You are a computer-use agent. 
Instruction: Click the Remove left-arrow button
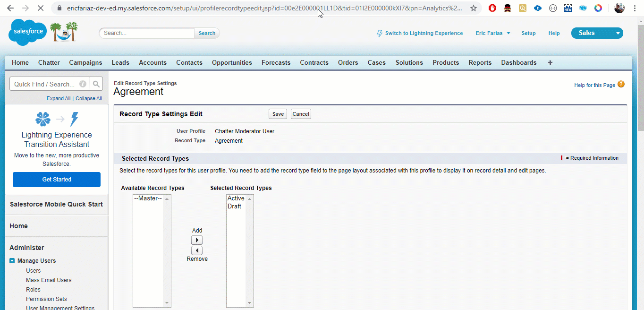point(197,250)
